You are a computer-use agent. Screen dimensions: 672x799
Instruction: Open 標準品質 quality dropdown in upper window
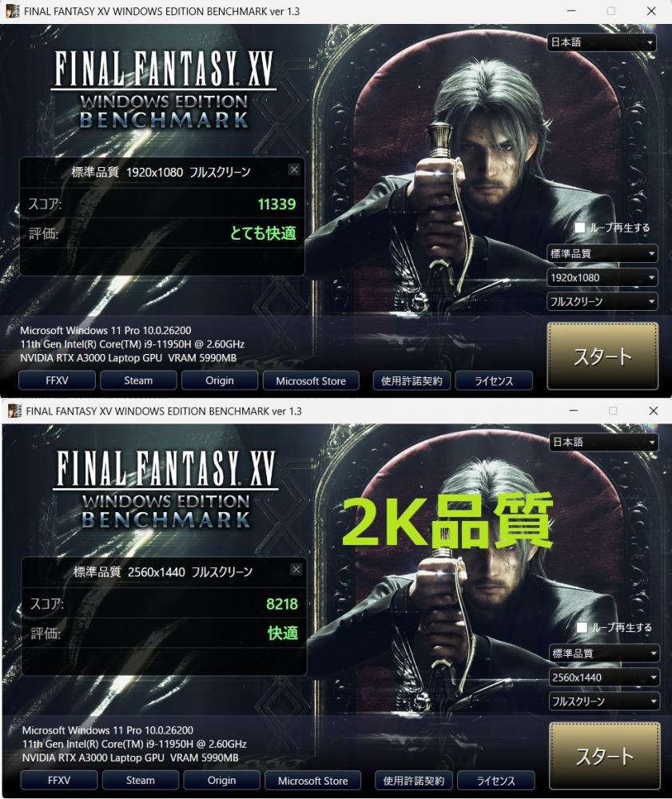pyautogui.click(x=602, y=253)
